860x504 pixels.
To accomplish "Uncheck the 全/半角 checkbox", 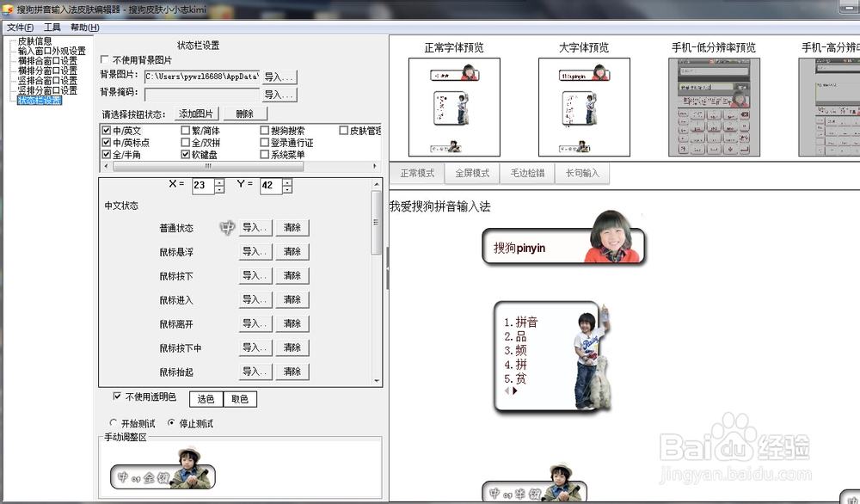I will 107,155.
